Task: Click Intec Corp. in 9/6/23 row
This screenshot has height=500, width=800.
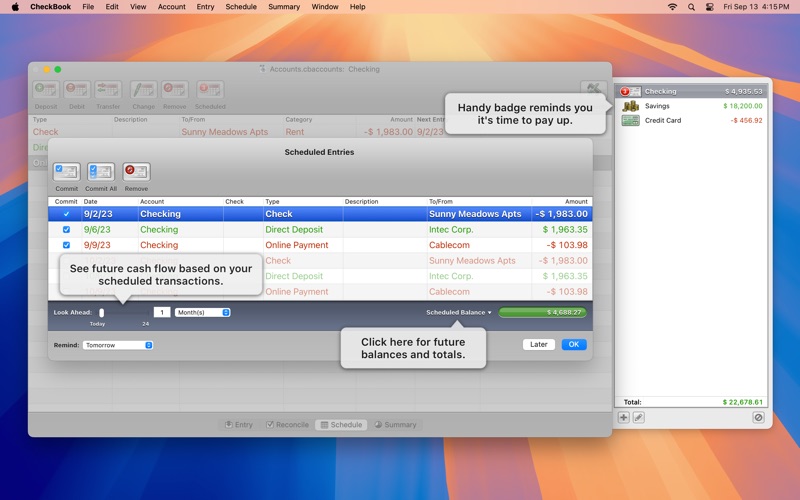Action: [451, 230]
